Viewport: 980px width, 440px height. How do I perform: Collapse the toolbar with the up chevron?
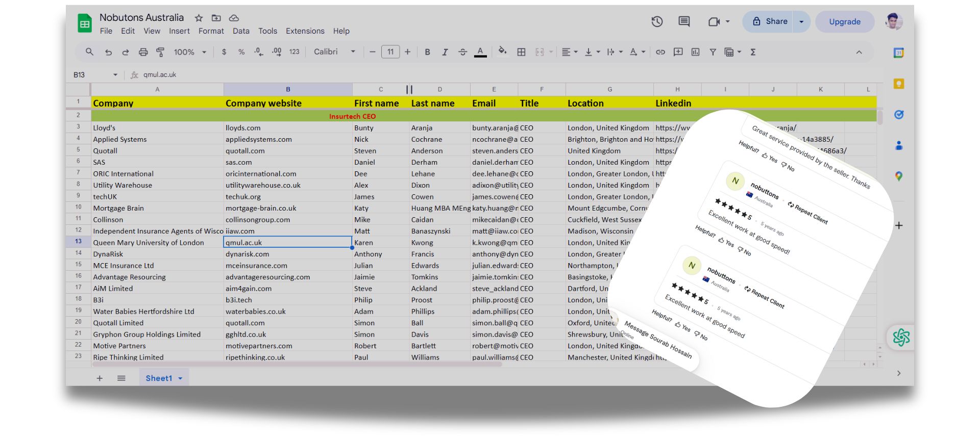coord(859,52)
